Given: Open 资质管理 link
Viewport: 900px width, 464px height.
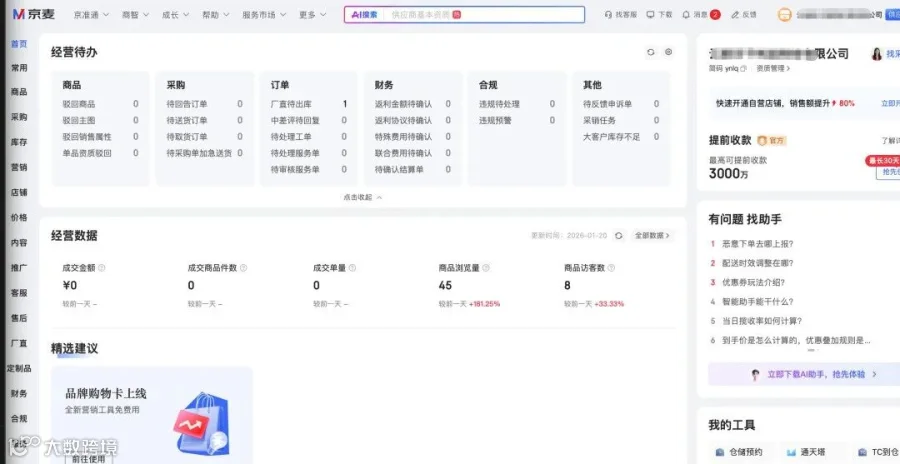Looking at the screenshot, I should coord(773,68).
